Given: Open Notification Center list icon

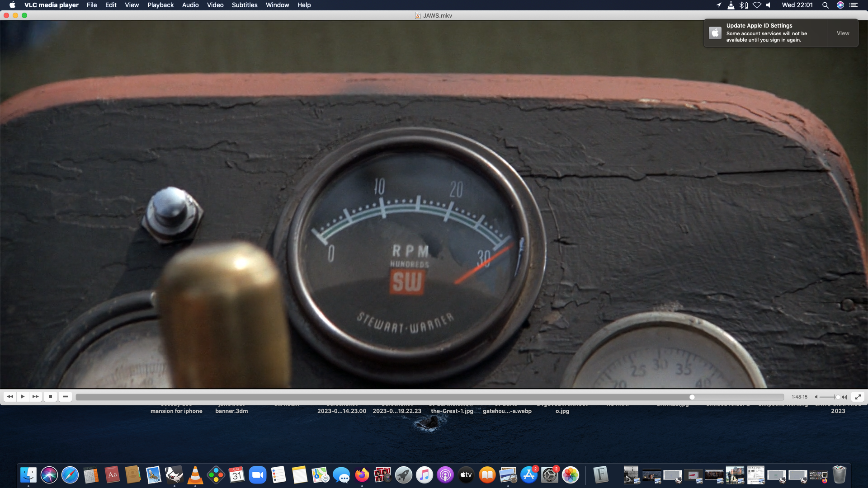Looking at the screenshot, I should (x=854, y=5).
